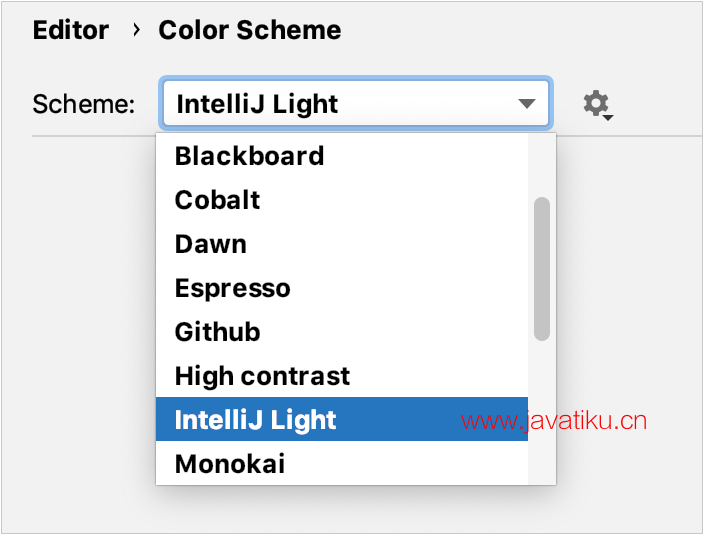705x536 pixels.
Task: Select the Blackboard color scheme
Action: [249, 156]
